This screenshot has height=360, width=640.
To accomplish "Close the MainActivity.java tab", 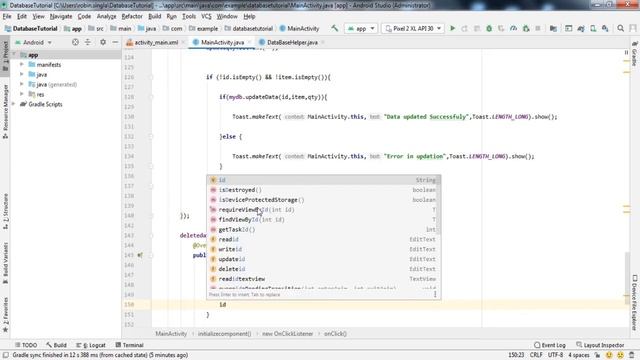I will coord(249,42).
